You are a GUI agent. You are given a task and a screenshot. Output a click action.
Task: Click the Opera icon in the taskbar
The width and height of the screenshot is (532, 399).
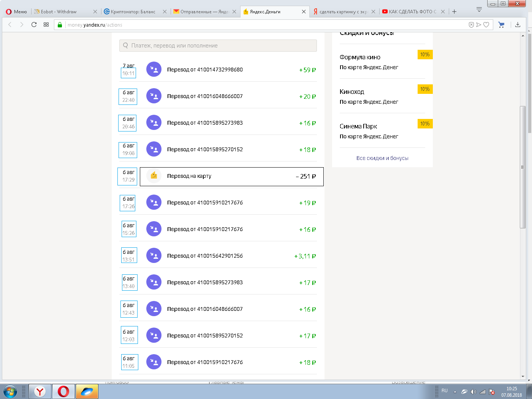(x=63, y=391)
